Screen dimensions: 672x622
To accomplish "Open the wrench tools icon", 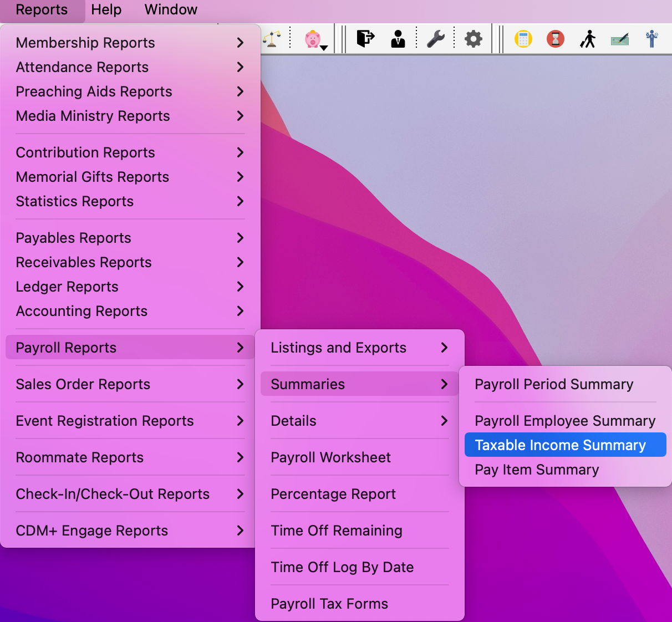I will coord(436,39).
